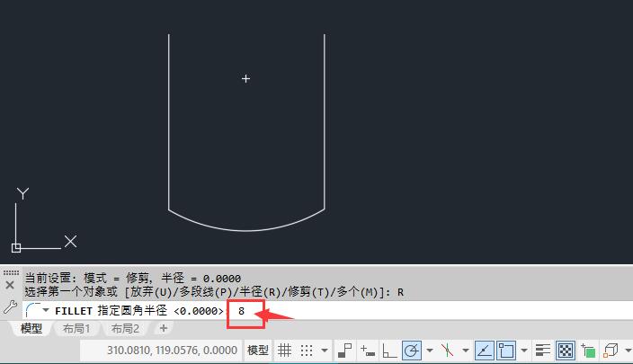633x364 pixels.
Task: Enable selection cycling icon
Action: tap(589, 351)
